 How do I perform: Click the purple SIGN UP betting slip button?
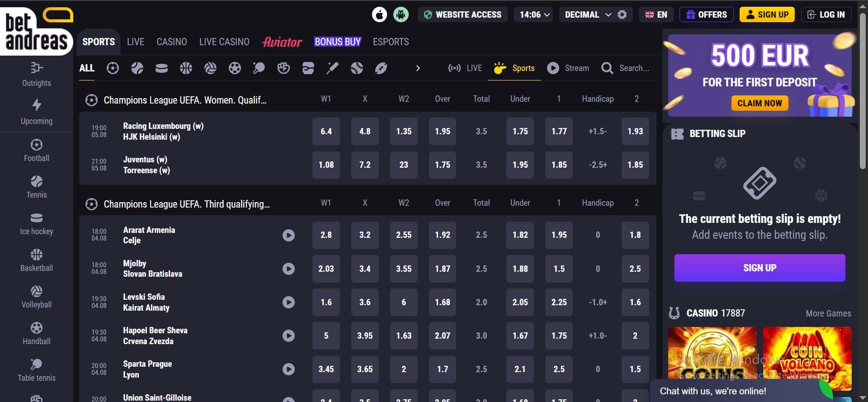click(x=759, y=268)
